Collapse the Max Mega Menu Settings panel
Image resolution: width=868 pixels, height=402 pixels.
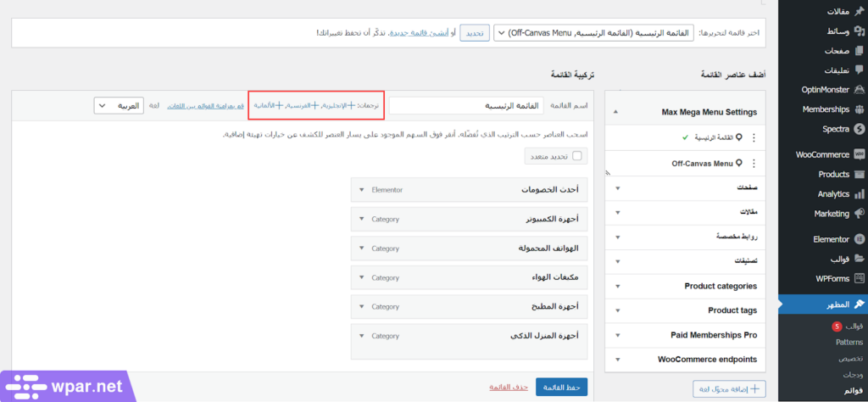(x=616, y=112)
